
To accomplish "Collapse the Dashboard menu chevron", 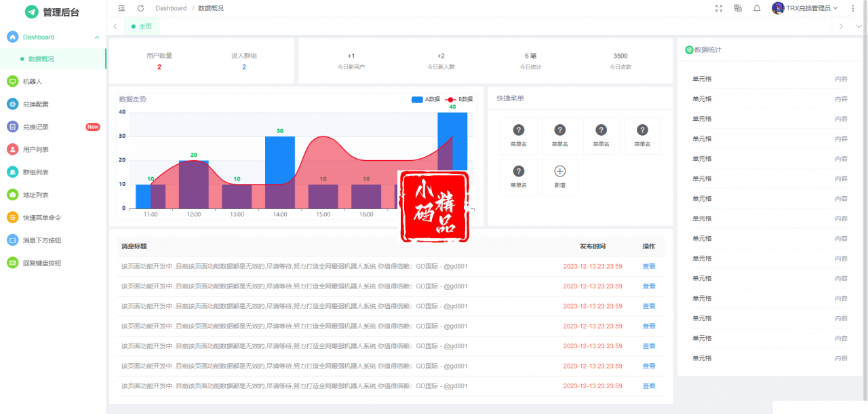I will [x=97, y=37].
